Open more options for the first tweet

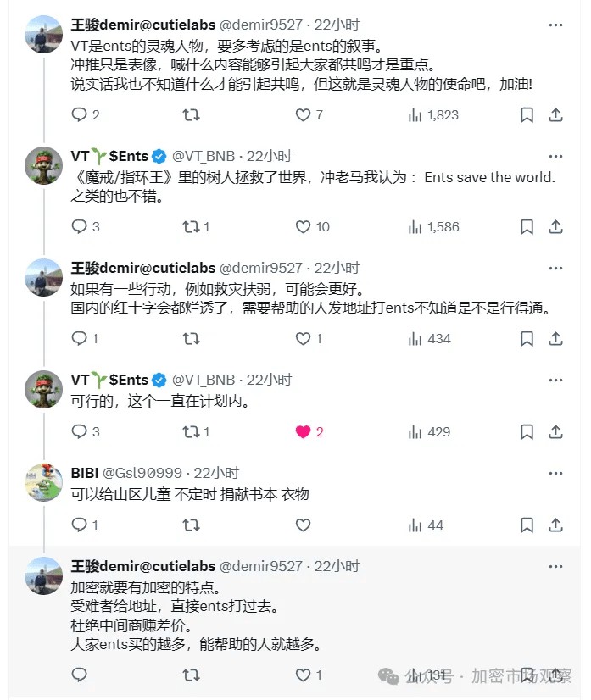(555, 25)
